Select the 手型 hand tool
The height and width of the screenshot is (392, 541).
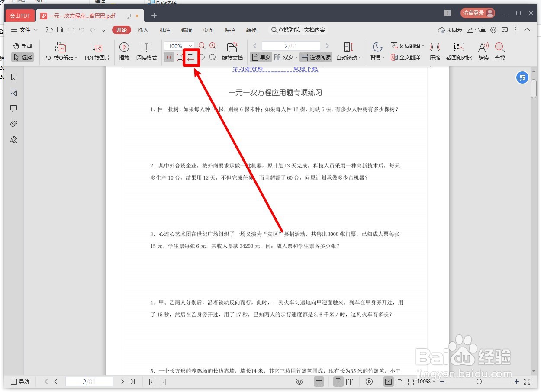23,46
